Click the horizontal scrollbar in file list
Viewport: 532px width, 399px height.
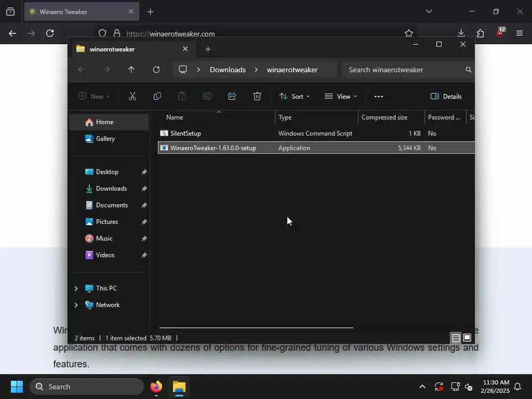[256, 327]
